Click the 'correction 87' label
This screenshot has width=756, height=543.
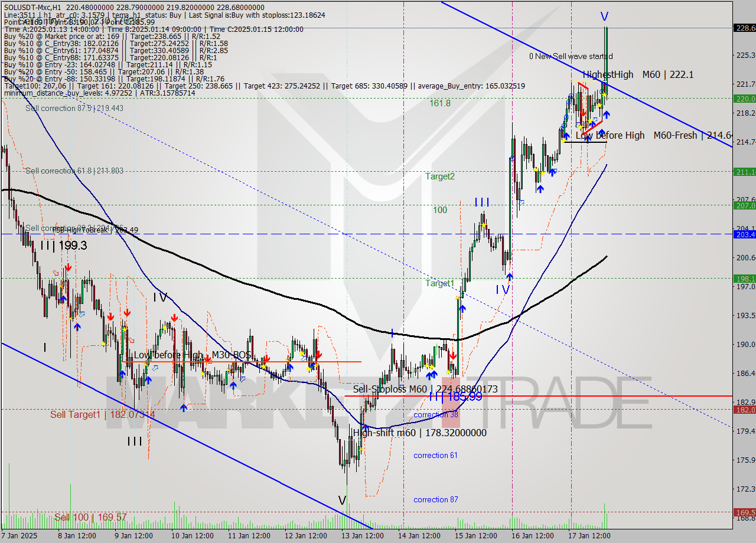[x=435, y=499]
